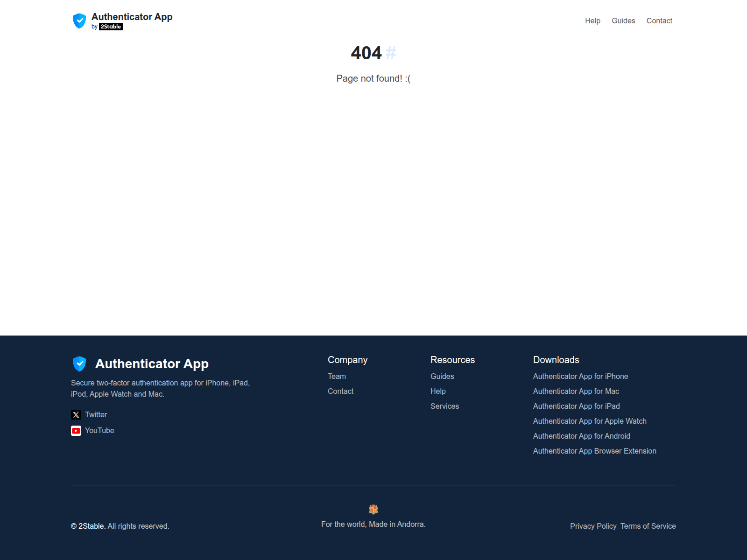Select Contact in the top navigation
747x560 pixels.
coord(659,21)
